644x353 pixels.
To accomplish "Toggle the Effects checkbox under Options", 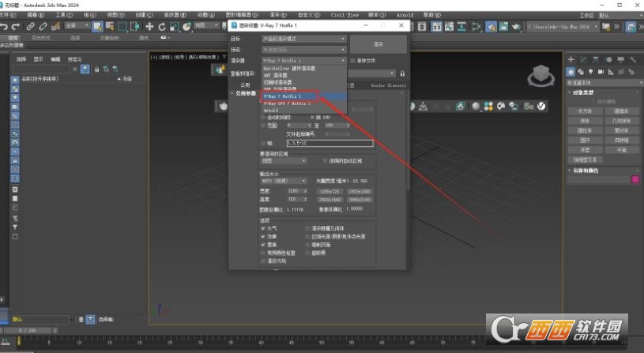I will click(x=263, y=236).
